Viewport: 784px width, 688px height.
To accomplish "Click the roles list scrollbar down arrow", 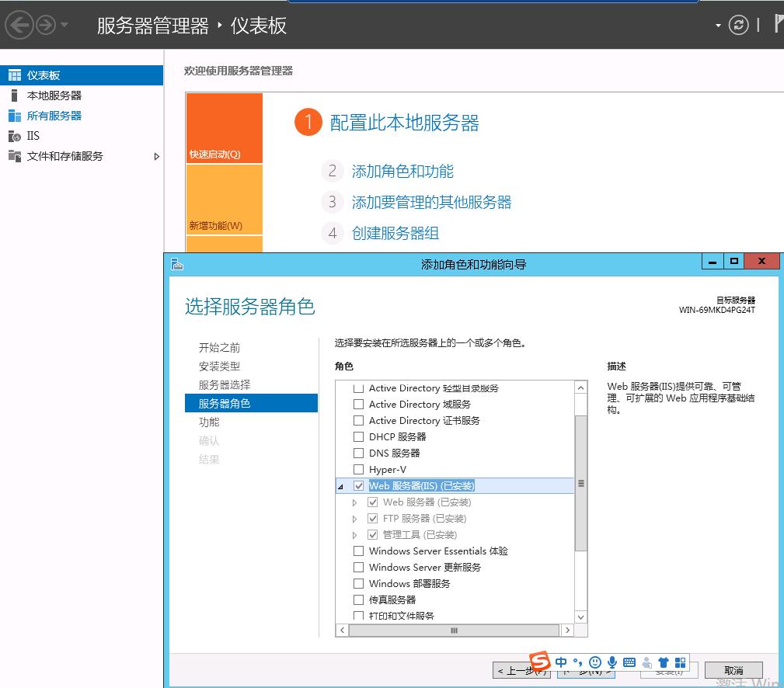I will 580,617.
